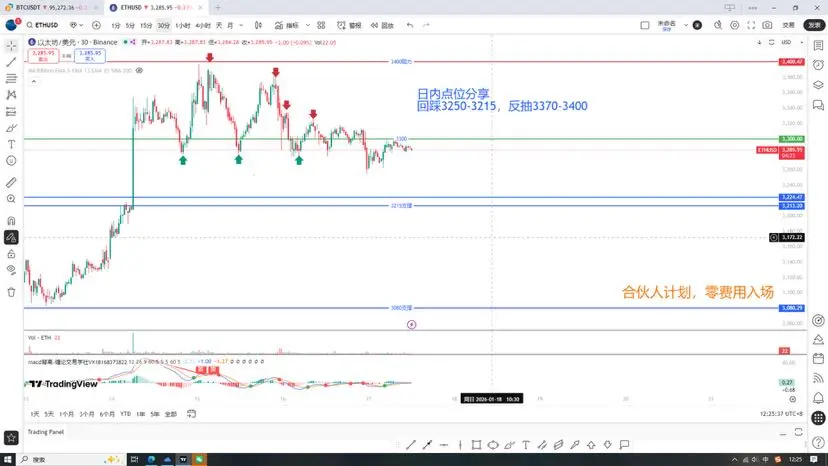Expand the indicators favorites dropdown arrow
This screenshot has width=828, height=466.
click(x=308, y=25)
